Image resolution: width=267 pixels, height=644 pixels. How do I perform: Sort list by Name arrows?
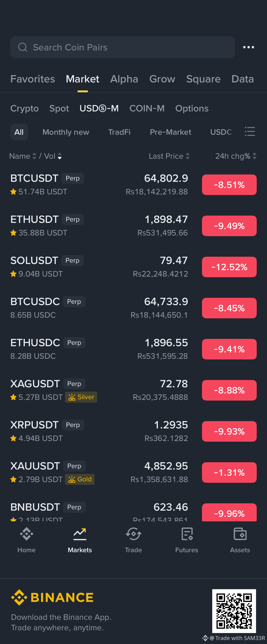(x=34, y=156)
